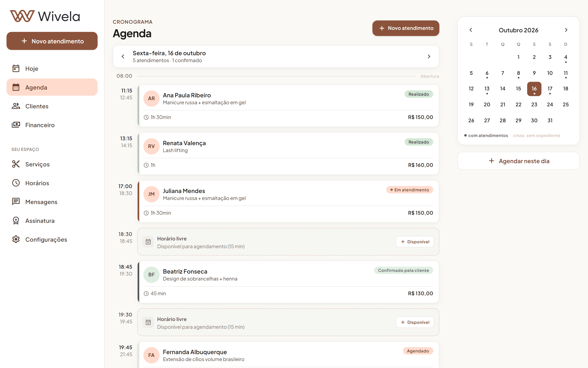This screenshot has width=588, height=368.
Task: Click Disponível button for 19:30 slot
Action: 415,322
